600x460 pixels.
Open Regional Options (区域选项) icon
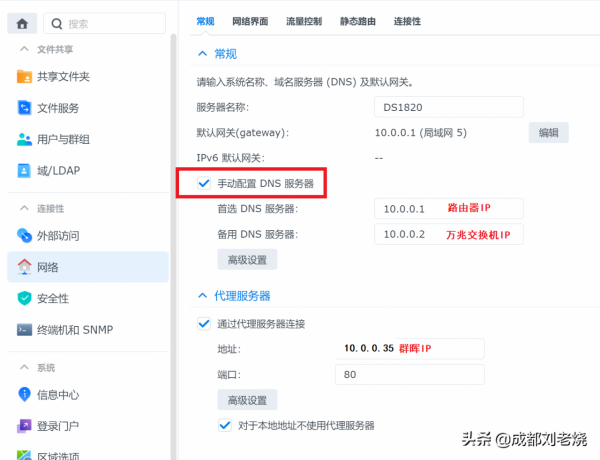[24, 455]
